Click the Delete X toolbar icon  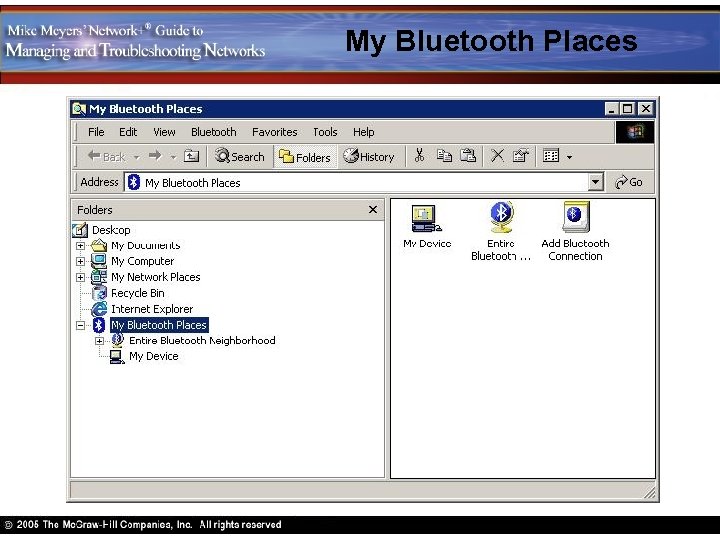(497, 156)
